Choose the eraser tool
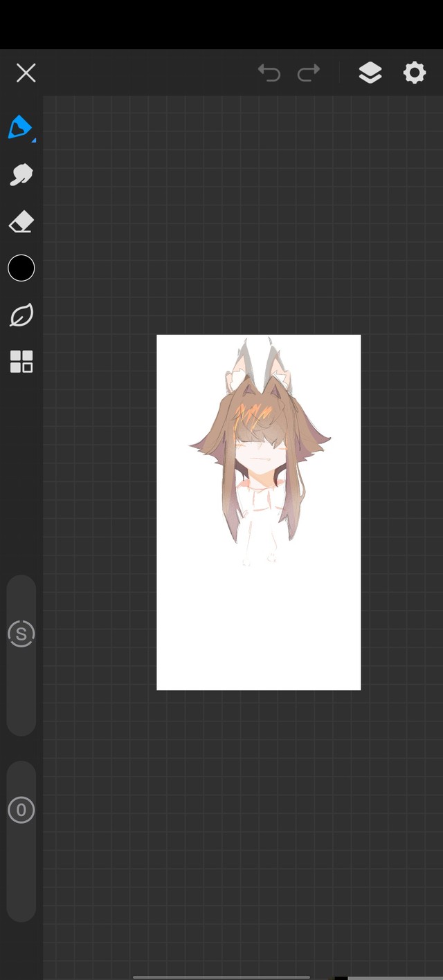The image size is (443, 980). click(x=21, y=222)
